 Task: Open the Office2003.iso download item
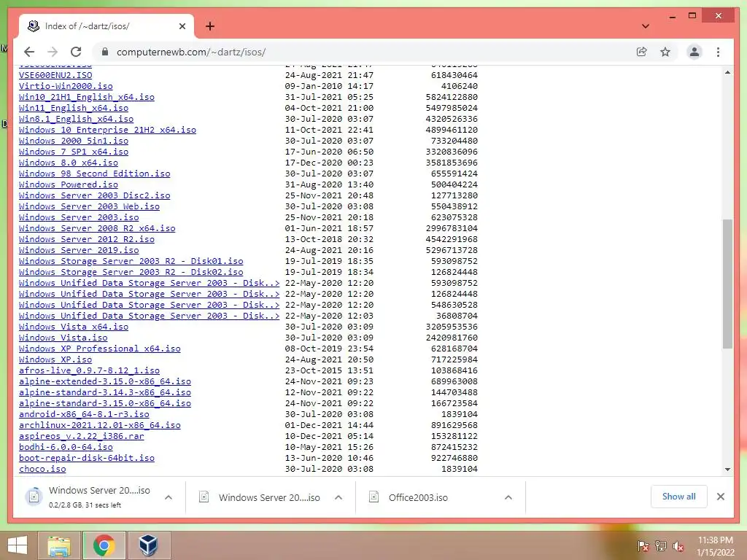pyautogui.click(x=418, y=497)
